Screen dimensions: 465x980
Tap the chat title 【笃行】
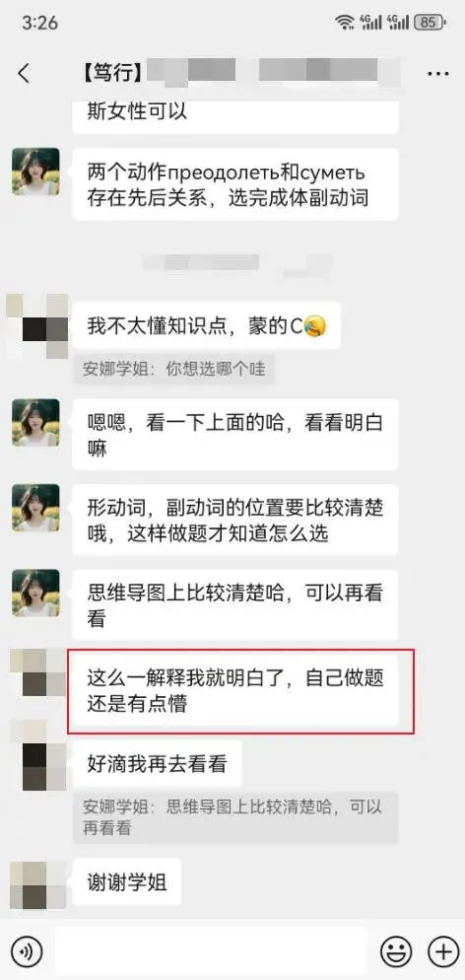(x=111, y=73)
